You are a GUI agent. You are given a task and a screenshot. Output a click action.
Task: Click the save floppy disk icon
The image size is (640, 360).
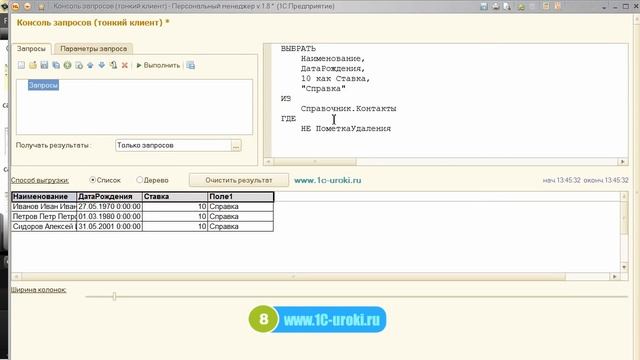(x=44, y=65)
